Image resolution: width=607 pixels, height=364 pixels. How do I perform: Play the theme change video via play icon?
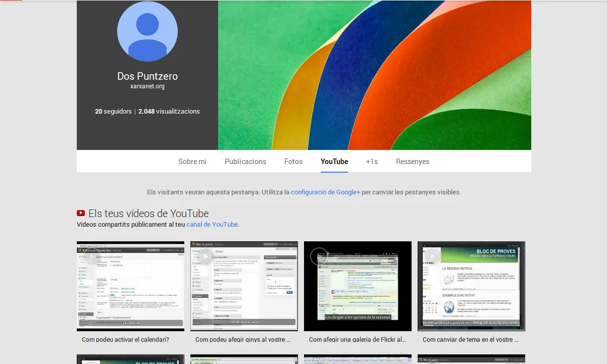[x=432, y=256]
